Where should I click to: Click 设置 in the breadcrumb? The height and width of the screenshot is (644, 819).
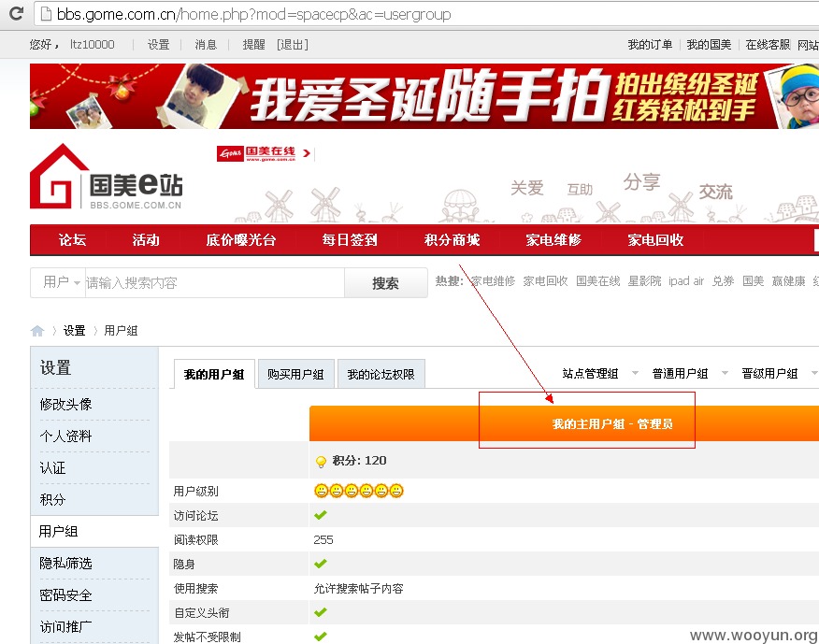pyautogui.click(x=74, y=331)
